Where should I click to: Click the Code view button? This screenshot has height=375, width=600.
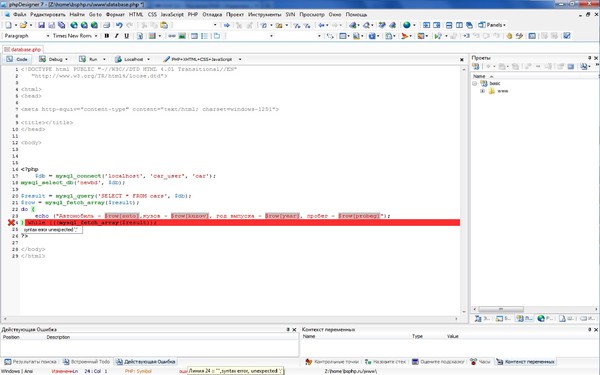coord(17,59)
